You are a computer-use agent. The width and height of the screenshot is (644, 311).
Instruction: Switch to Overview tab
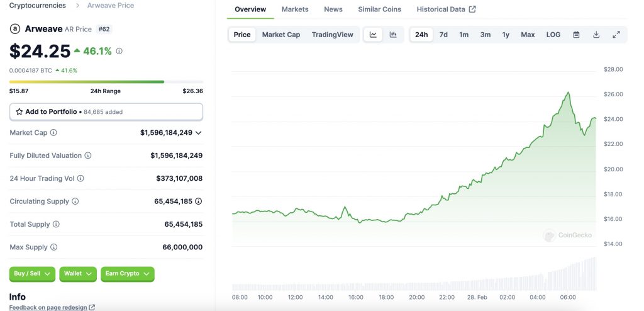[x=250, y=9]
